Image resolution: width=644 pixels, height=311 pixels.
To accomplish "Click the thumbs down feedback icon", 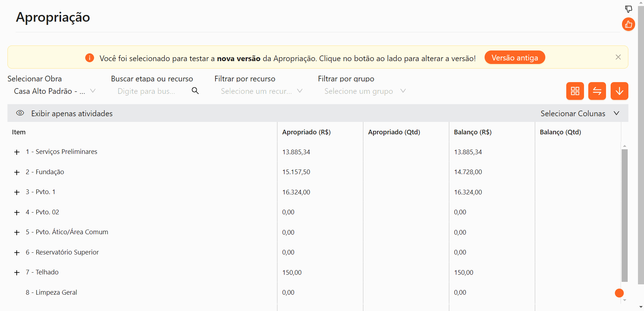I will click(x=628, y=9).
